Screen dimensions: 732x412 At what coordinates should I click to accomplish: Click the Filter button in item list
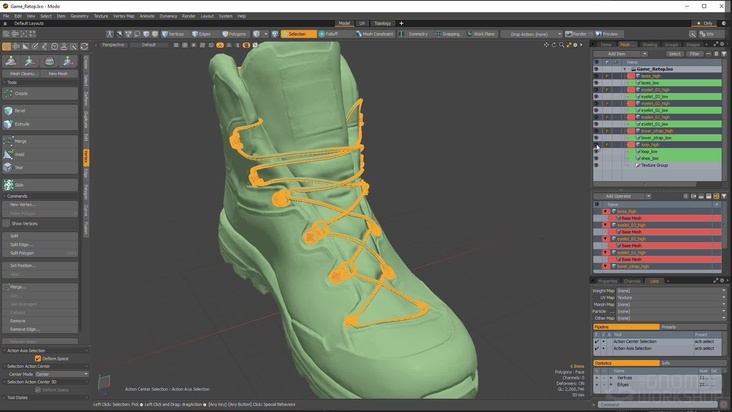coord(695,54)
